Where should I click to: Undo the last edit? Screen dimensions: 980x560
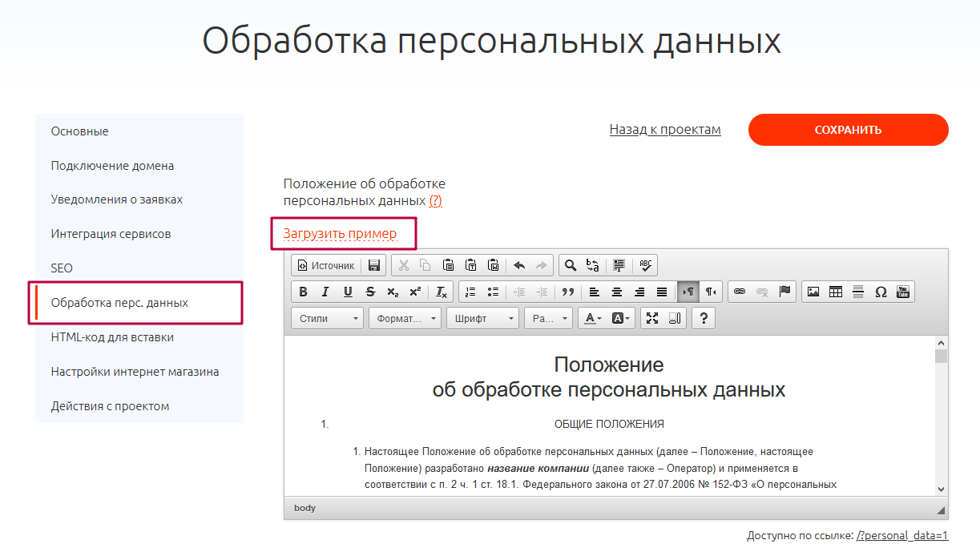[519, 265]
